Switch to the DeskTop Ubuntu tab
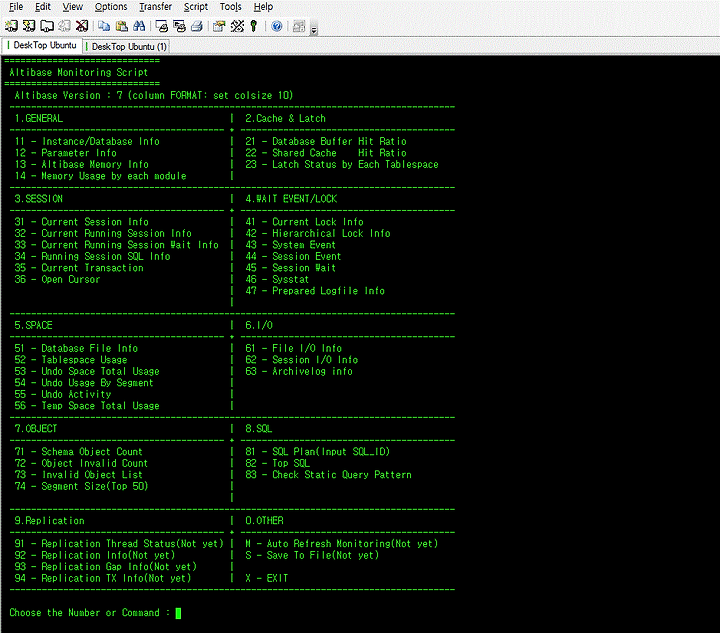 click(x=42, y=45)
